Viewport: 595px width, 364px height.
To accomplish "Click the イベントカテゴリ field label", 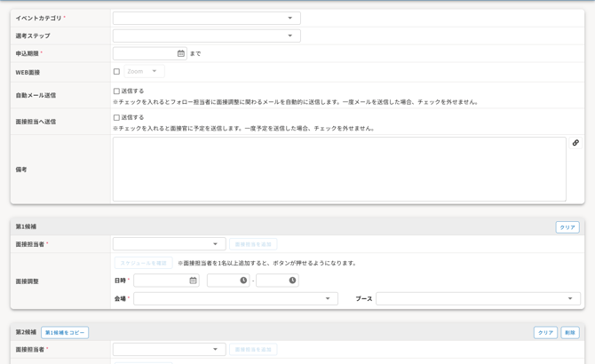I will click(x=40, y=18).
